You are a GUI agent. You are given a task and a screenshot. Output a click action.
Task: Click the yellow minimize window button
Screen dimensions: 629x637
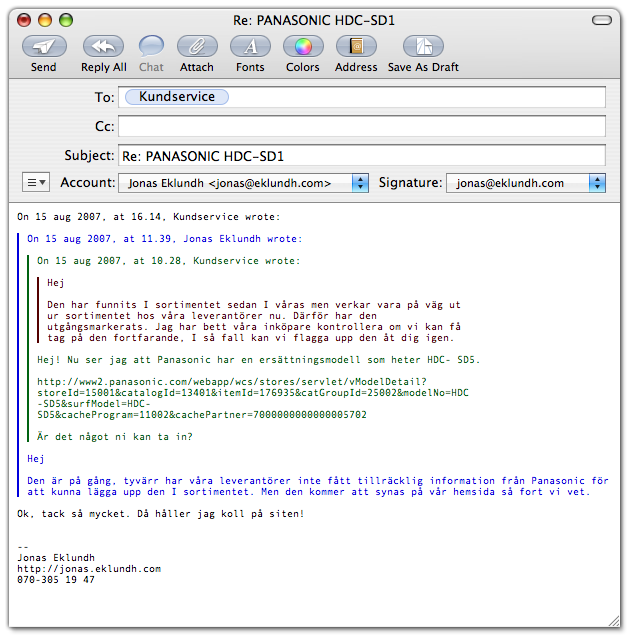click(x=45, y=19)
